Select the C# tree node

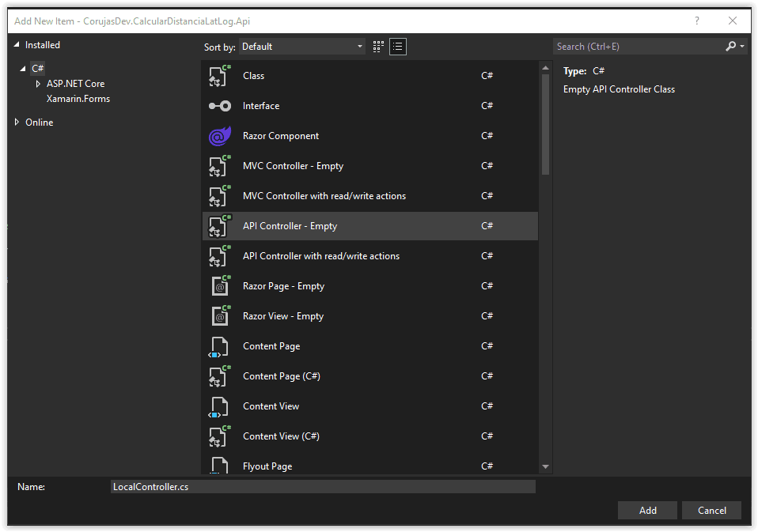point(38,69)
